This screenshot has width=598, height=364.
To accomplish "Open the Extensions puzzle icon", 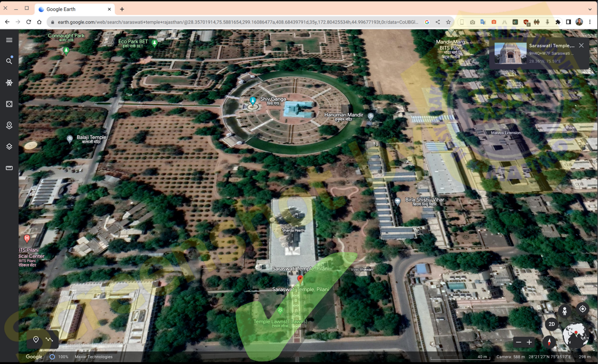I will tap(558, 22).
